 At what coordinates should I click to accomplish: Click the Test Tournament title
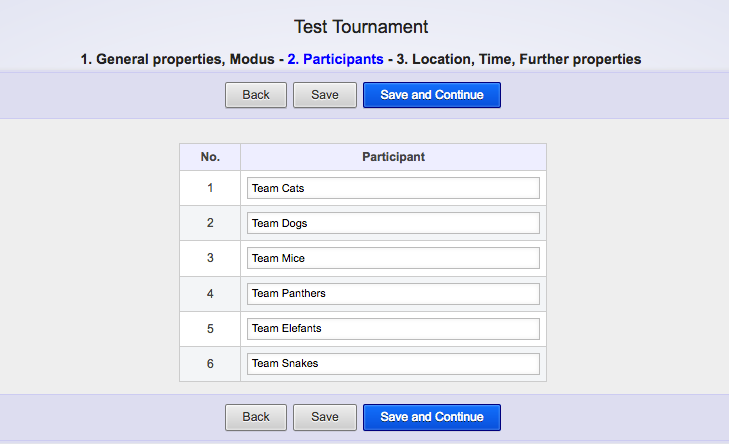coord(361,27)
